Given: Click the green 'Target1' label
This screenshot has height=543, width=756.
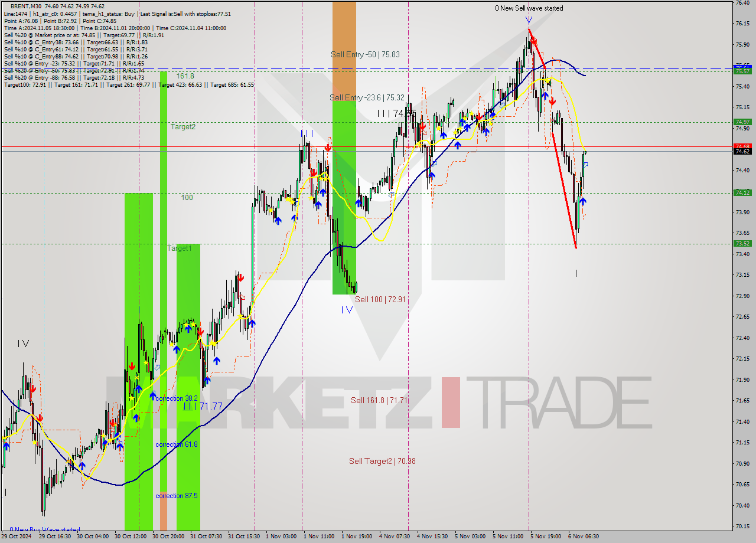Looking at the screenshot, I should pos(179,248).
